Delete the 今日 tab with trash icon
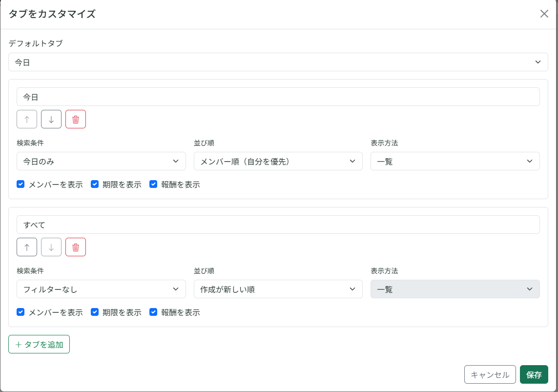Viewport: 558px width, 392px height. pos(76,119)
